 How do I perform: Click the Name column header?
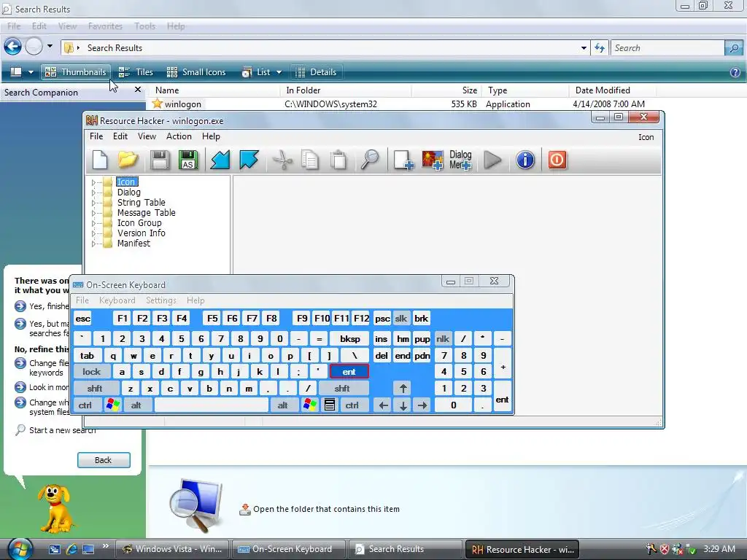(x=215, y=90)
